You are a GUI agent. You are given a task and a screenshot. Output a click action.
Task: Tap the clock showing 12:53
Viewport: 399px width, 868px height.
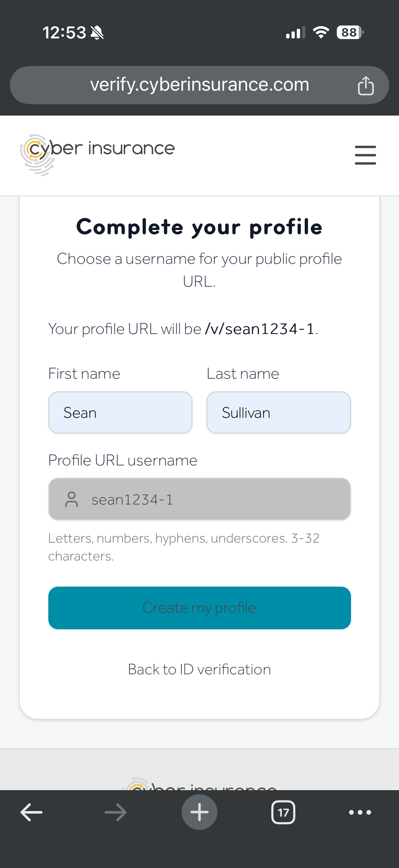point(65,32)
